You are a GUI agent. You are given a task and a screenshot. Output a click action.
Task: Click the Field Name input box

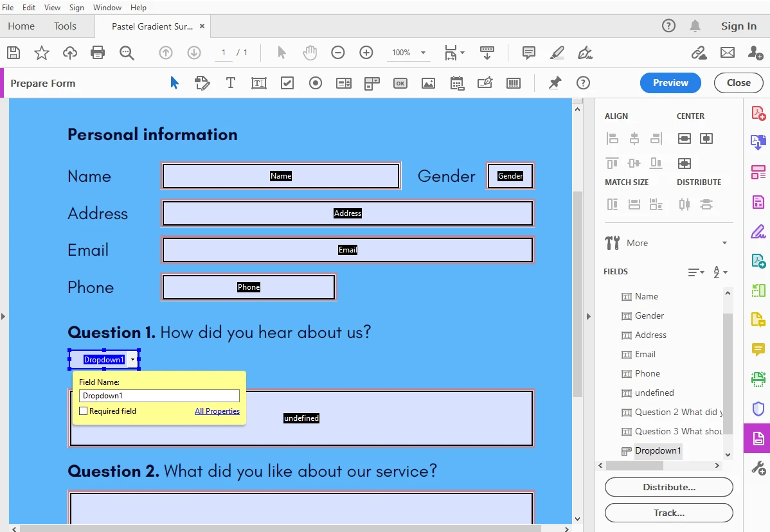(x=159, y=396)
